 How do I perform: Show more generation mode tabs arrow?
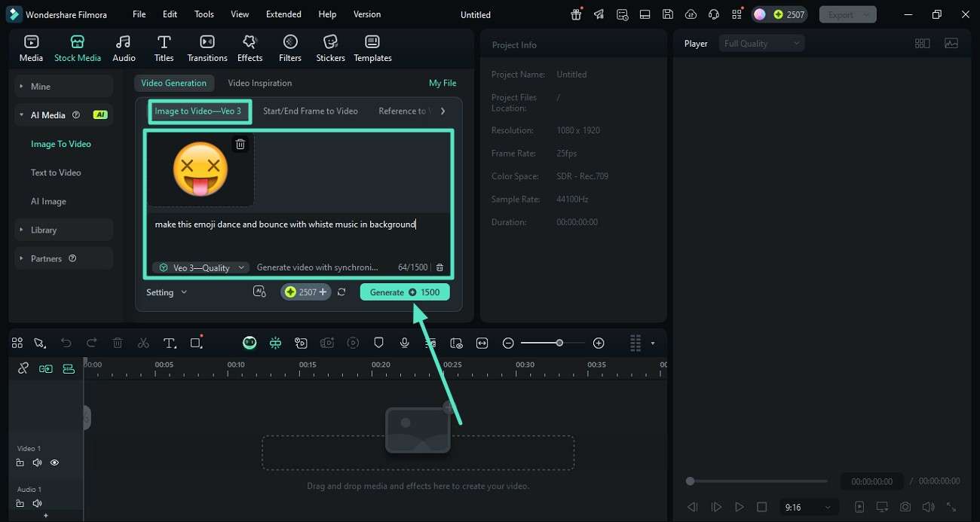(x=443, y=111)
